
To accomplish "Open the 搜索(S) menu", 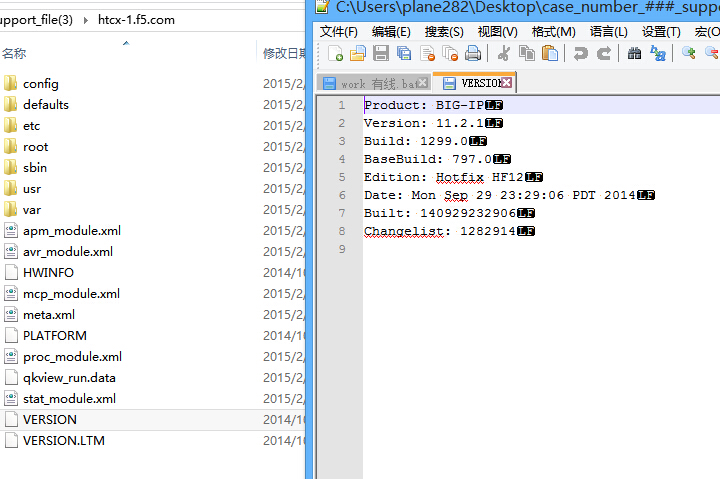I will click(x=444, y=32).
